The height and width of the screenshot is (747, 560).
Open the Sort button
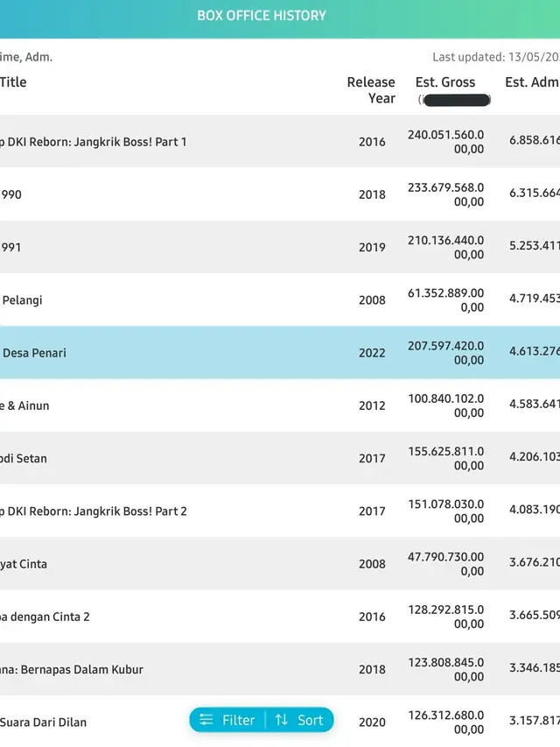(x=299, y=720)
